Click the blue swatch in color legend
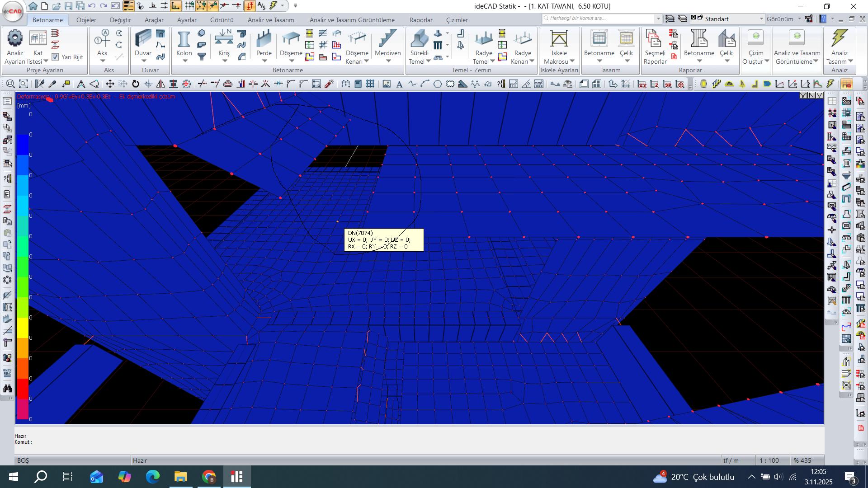868x488 pixels. (23, 145)
